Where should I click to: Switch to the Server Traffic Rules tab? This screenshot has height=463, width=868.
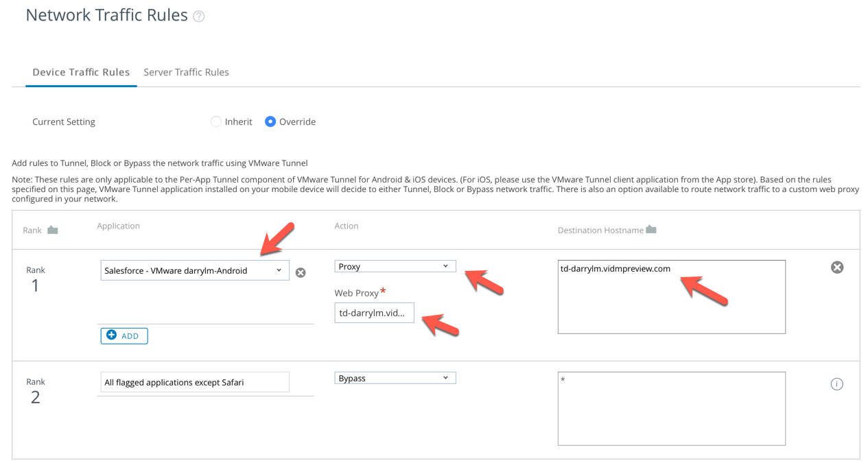pos(186,72)
